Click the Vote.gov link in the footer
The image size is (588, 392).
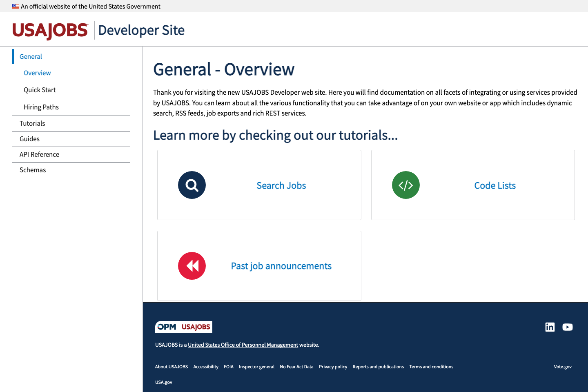coord(562,367)
